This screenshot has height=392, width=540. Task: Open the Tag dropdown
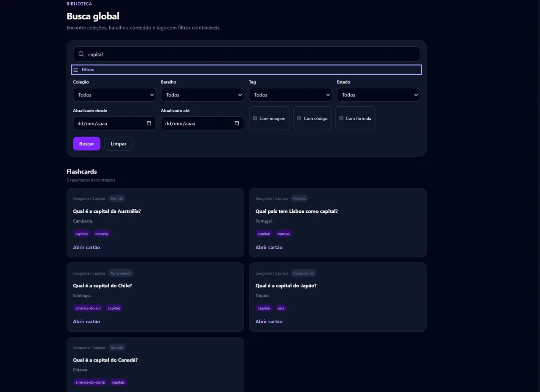[290, 95]
